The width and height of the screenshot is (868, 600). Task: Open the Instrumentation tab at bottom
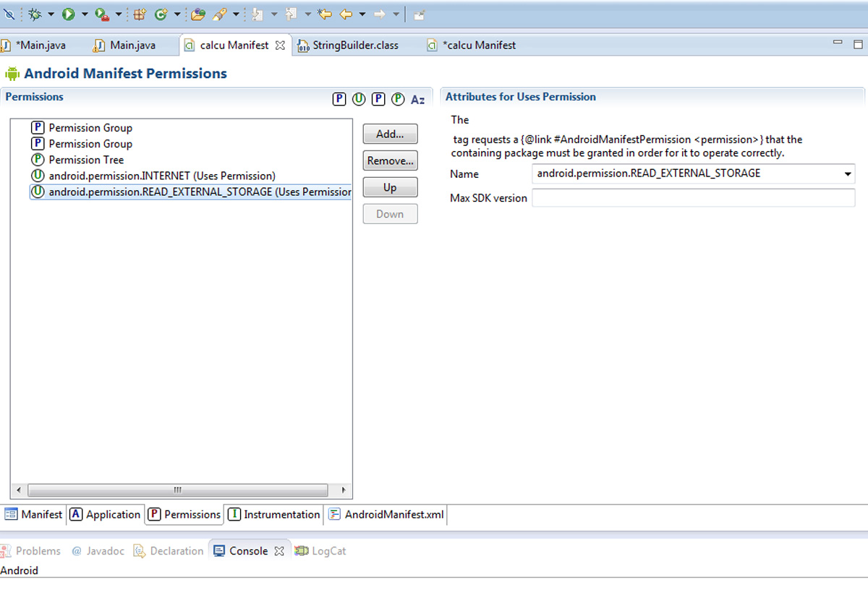(x=274, y=515)
